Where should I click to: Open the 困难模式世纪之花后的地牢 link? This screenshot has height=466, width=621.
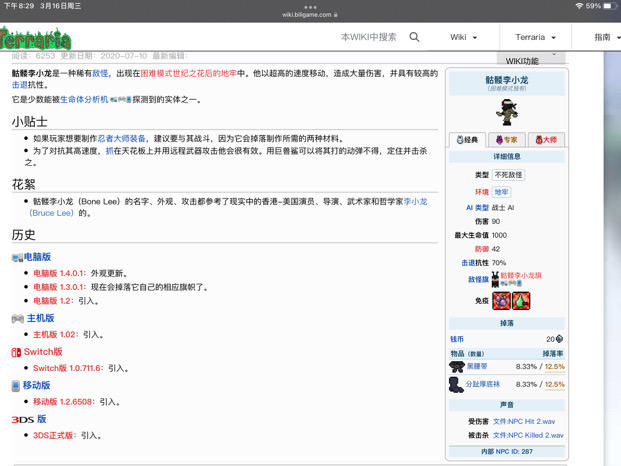[189, 73]
